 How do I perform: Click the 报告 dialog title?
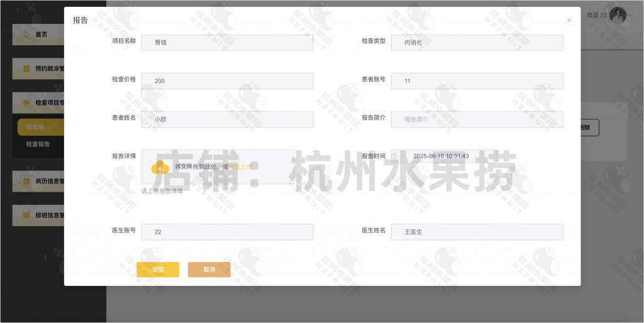tap(80, 20)
